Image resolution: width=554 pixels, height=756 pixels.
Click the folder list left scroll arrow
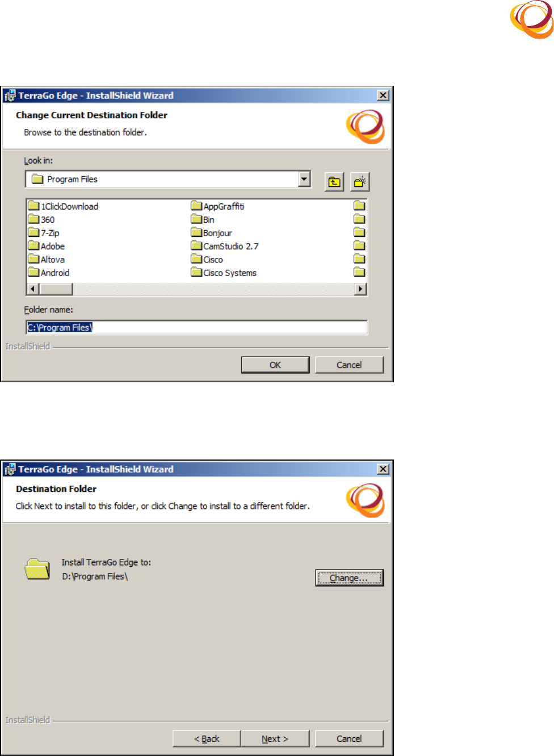(33, 289)
